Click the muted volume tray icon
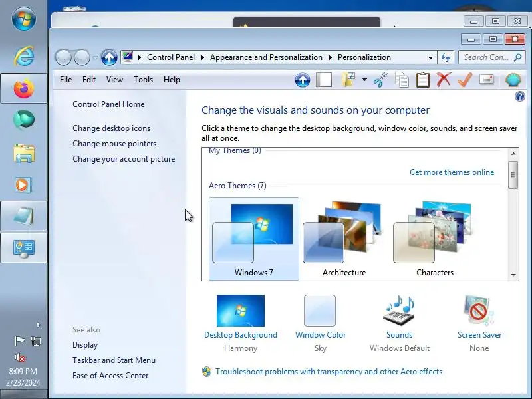The image size is (532, 399). pyautogui.click(x=20, y=357)
